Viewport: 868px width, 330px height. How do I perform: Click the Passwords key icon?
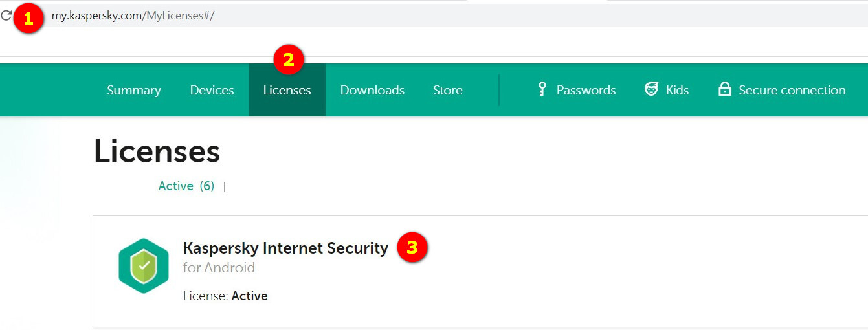tap(542, 89)
